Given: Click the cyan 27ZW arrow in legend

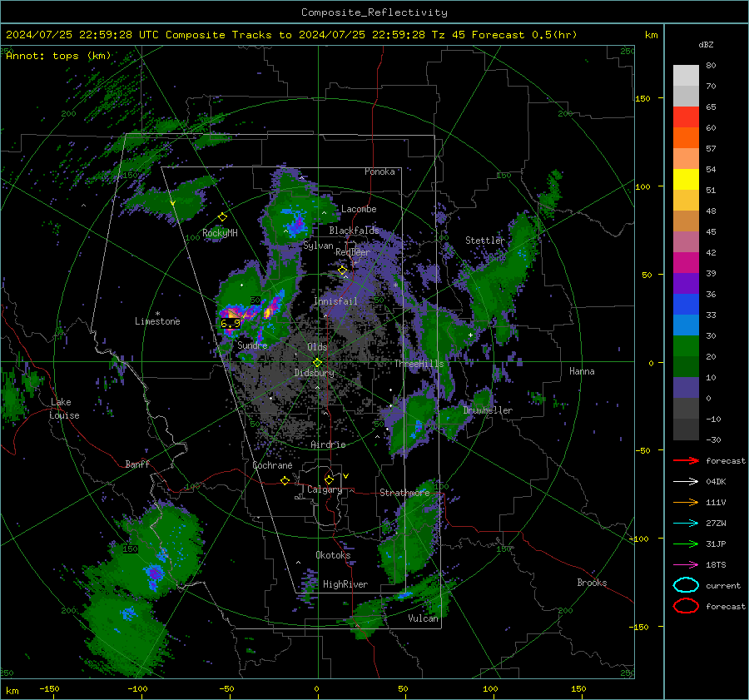Looking at the screenshot, I should pyautogui.click(x=686, y=524).
